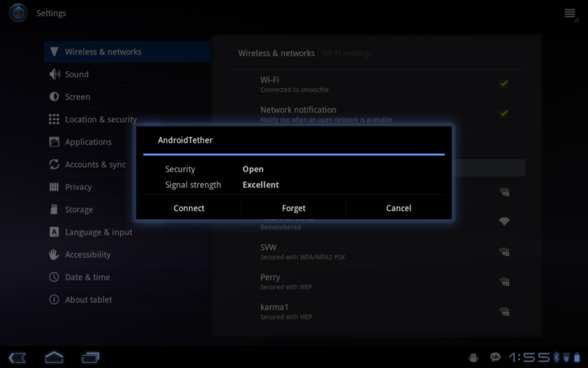Click the Language & input icon
Viewport: 588px width, 368px height.
pyautogui.click(x=54, y=232)
